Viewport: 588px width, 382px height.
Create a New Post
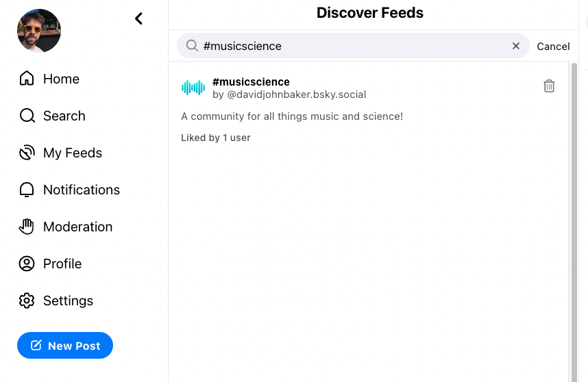(x=65, y=345)
